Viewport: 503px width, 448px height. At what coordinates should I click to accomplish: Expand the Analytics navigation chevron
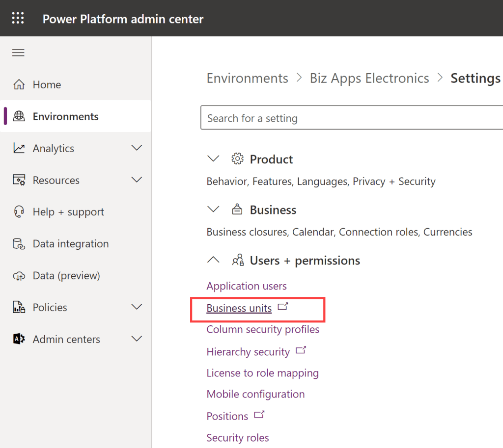pyautogui.click(x=137, y=148)
